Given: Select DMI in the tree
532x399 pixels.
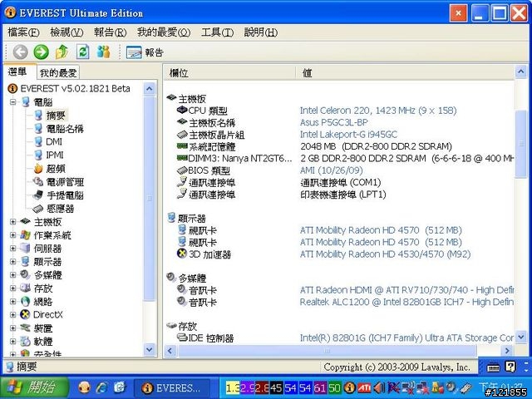Looking at the screenshot, I should point(54,142).
